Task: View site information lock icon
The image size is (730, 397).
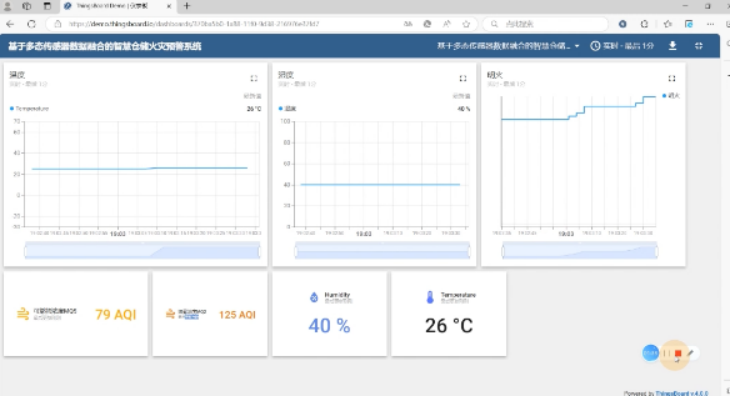Action: (x=58, y=24)
